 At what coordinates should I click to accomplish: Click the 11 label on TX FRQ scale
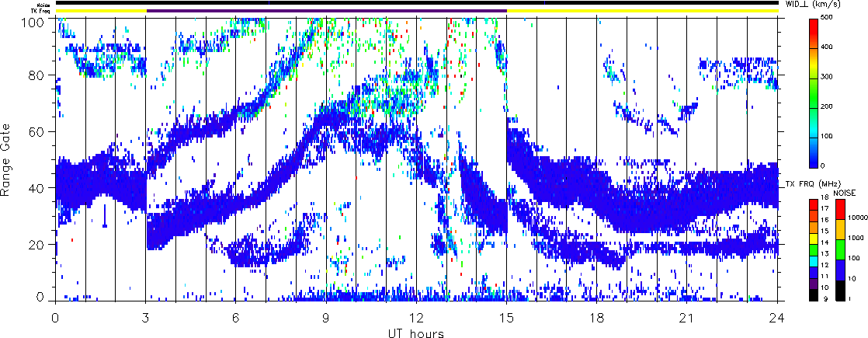[x=825, y=277]
